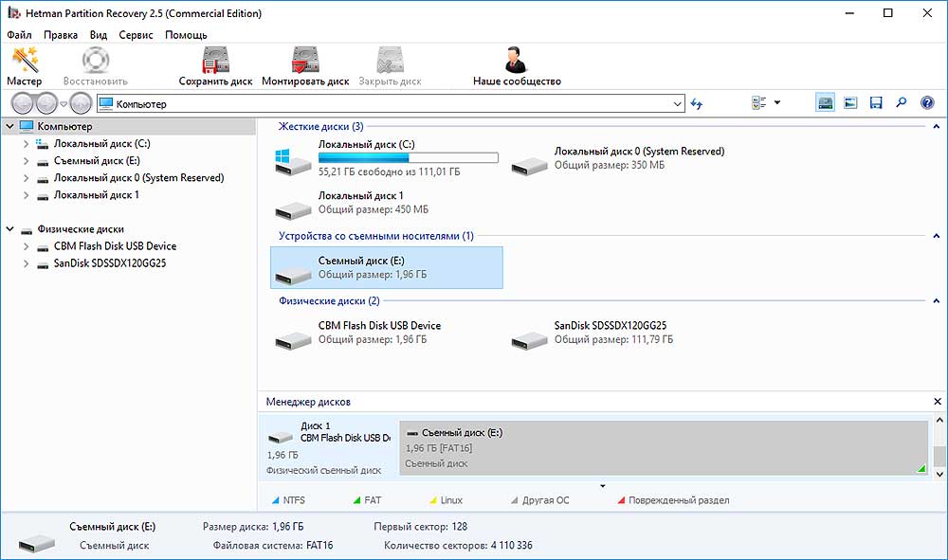Screen dimensions: 948x560
Task: Click the Другая ОС legend label
Action: click(x=545, y=500)
